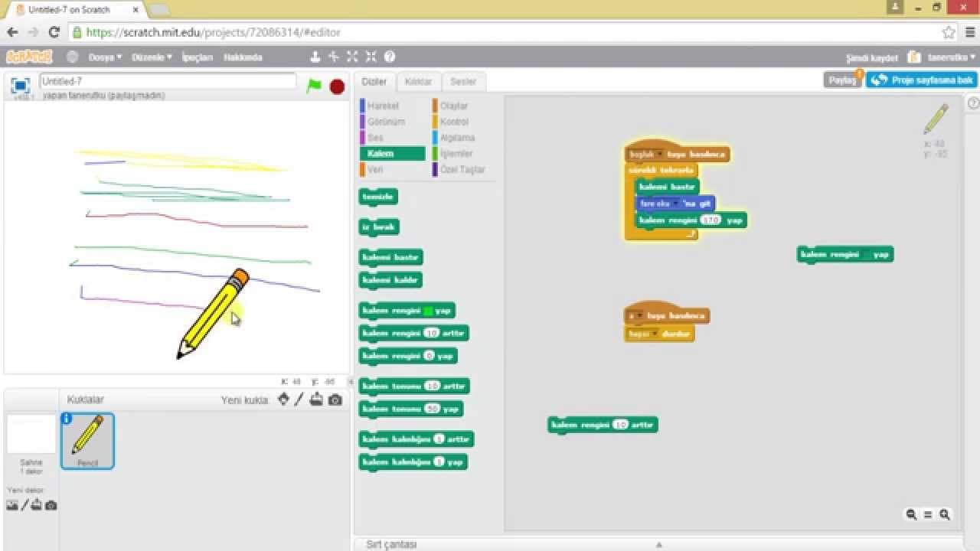980x551 pixels.
Task: Select the Pencil sprite thumbnail
Action: 87,441
